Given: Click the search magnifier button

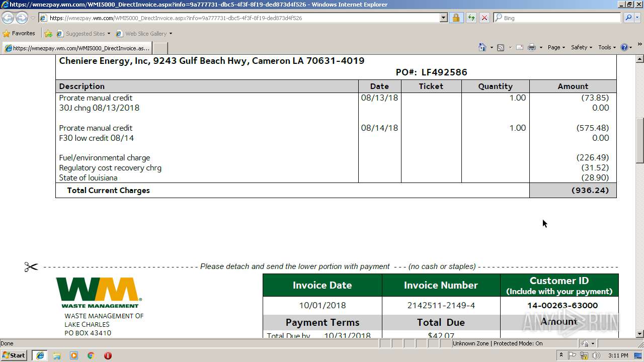Looking at the screenshot, I should coord(628,18).
